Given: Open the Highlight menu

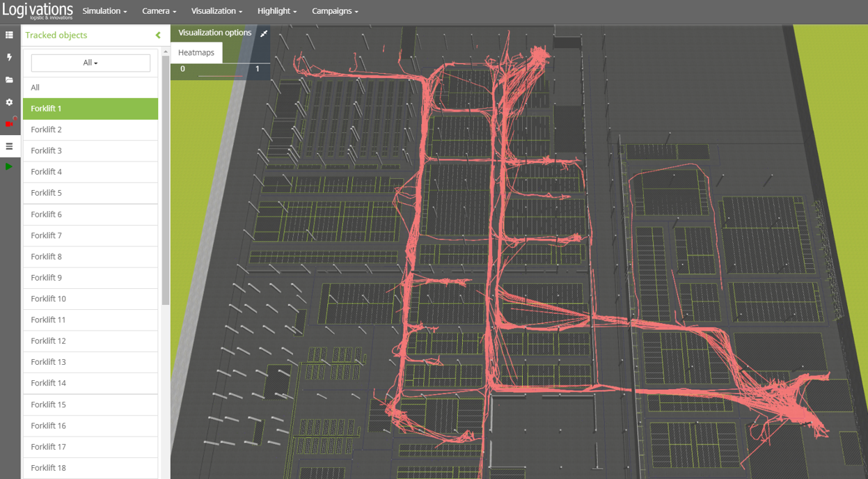Looking at the screenshot, I should click(276, 11).
